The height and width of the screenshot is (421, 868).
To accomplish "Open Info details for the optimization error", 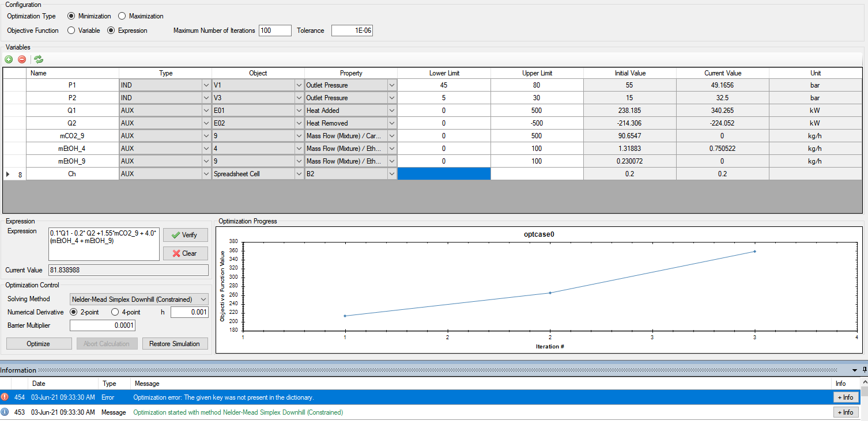I will [x=846, y=397].
